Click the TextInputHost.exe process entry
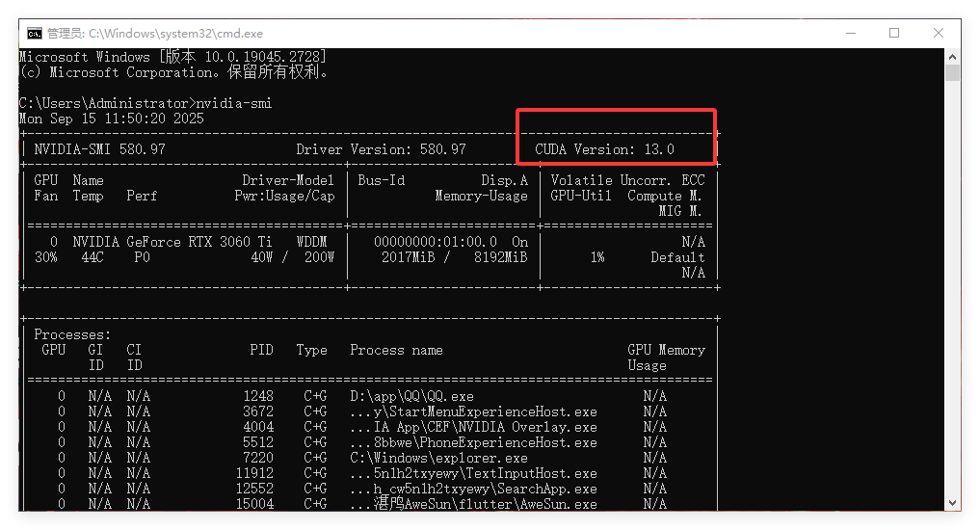This screenshot has width=980, height=530. (474, 474)
